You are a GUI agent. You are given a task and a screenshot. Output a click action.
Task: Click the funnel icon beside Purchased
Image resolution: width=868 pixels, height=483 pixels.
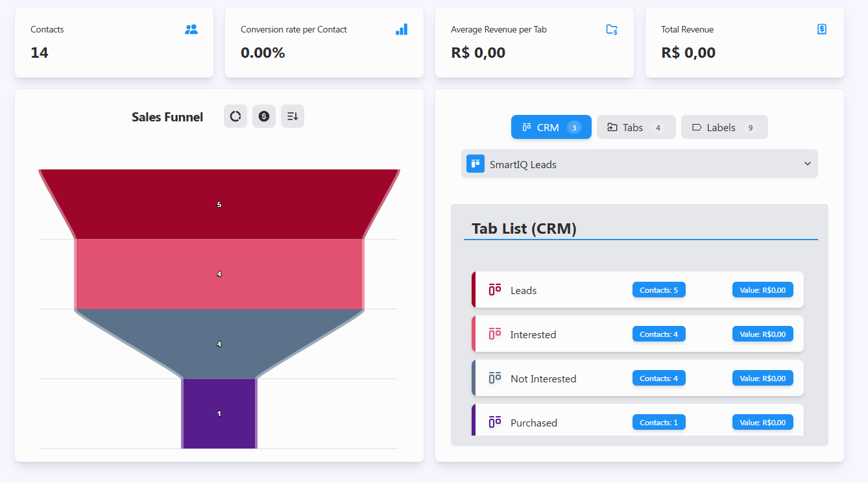point(494,422)
